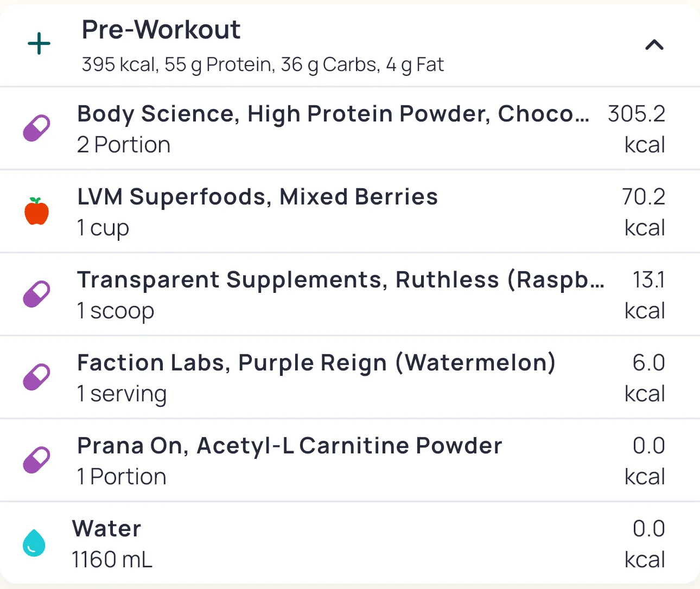
Task: Select Transparent Supplements Ruthless food name
Action: click(x=340, y=280)
